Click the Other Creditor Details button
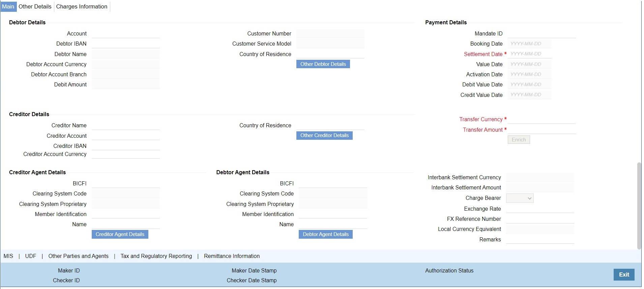The height and width of the screenshot is (289, 644). pos(324,135)
